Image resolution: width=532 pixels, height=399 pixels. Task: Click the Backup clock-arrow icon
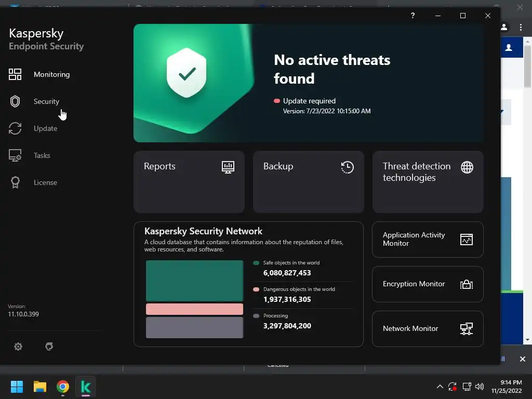348,167
